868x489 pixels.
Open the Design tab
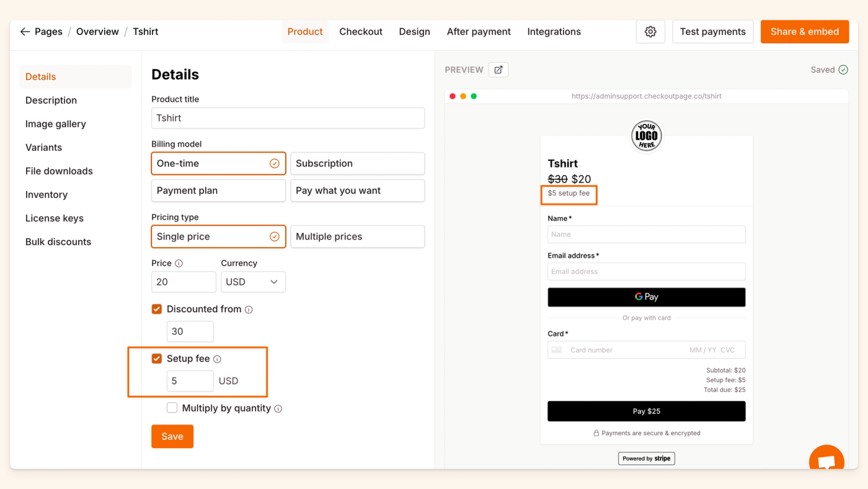coord(414,32)
